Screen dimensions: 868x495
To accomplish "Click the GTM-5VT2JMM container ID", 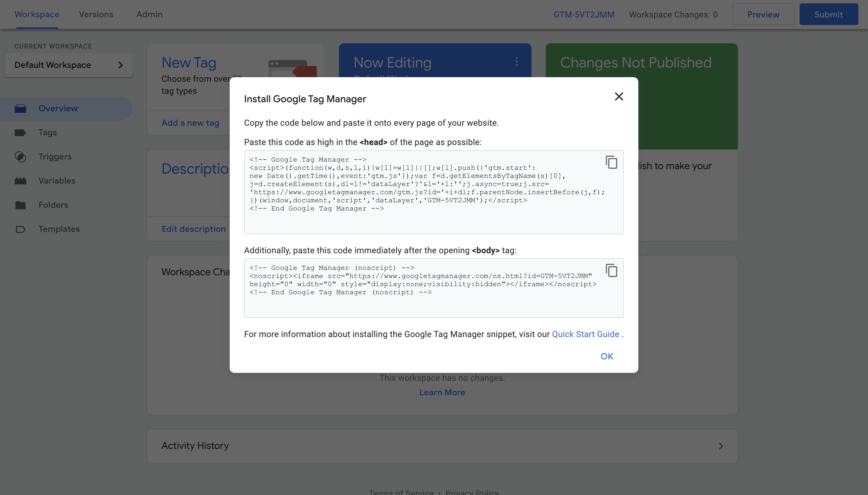I will coord(584,14).
